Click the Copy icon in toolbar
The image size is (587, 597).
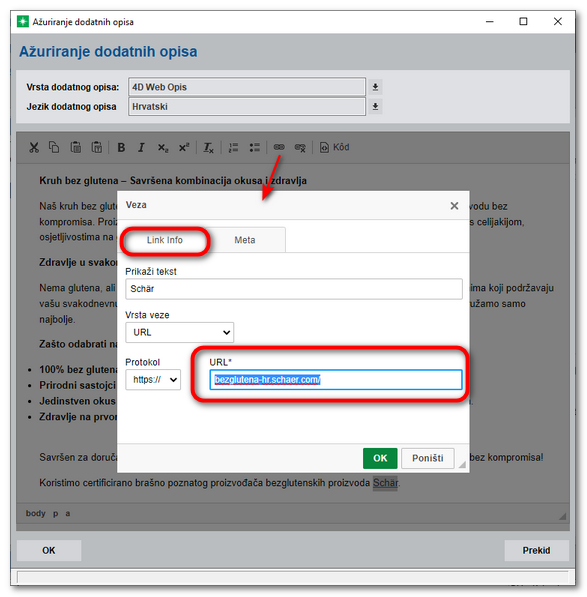(x=54, y=147)
